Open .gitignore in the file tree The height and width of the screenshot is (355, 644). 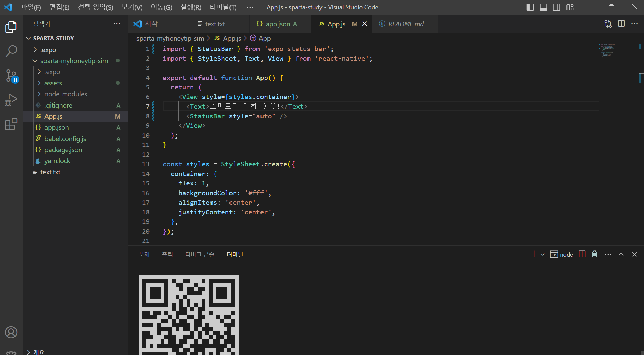click(76, 105)
